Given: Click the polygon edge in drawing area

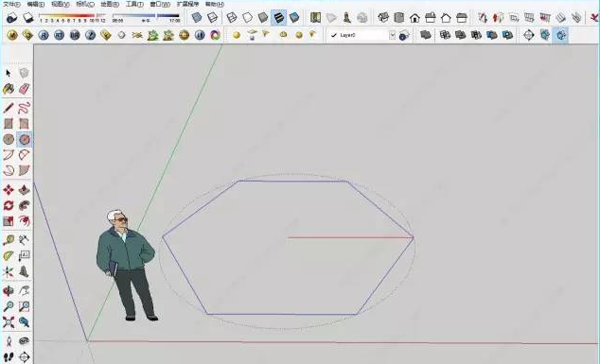Looking at the screenshot, I should pyautogui.click(x=292, y=181).
